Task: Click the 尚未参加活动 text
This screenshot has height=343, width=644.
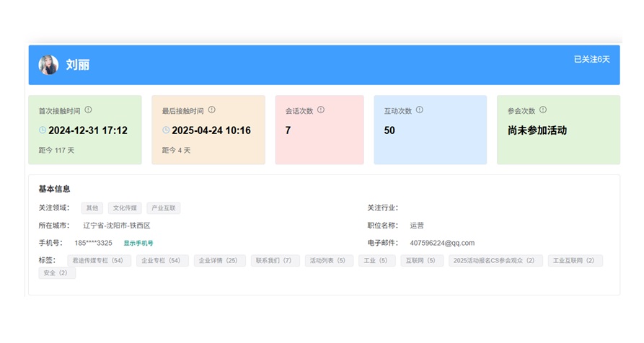Action: (537, 130)
